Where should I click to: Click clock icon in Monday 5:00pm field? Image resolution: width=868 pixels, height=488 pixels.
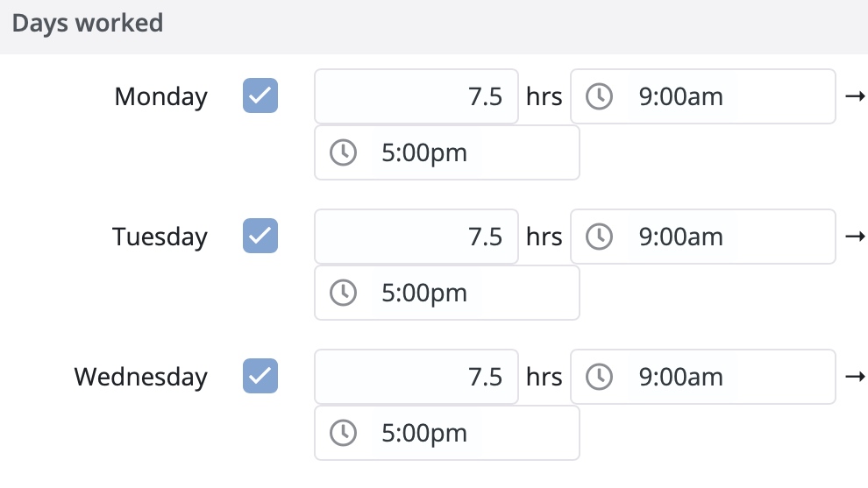pos(343,152)
